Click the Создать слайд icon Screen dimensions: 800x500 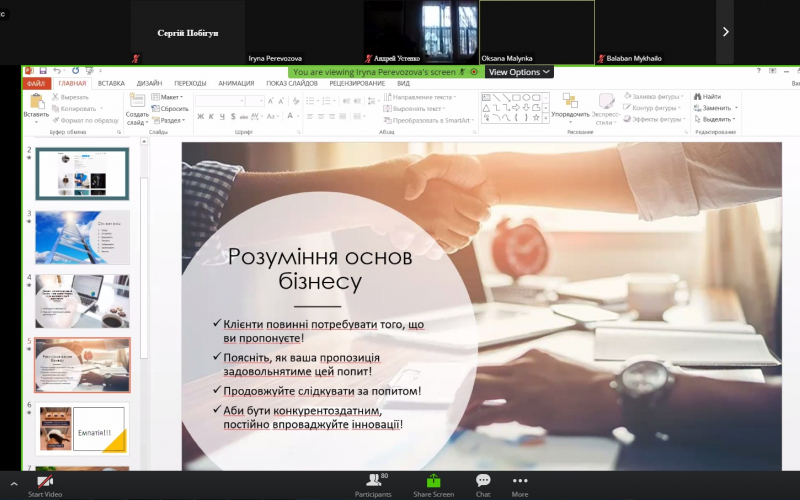click(137, 101)
